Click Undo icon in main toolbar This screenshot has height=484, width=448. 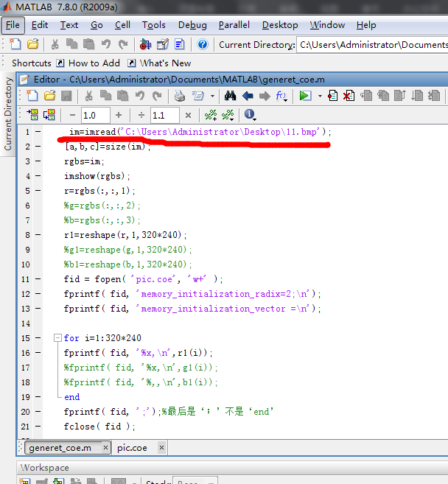[x=106, y=44]
